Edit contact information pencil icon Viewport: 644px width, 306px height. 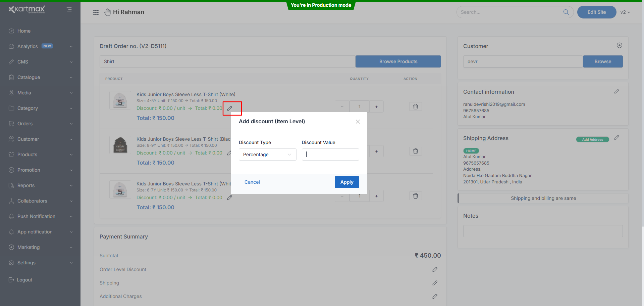616,91
